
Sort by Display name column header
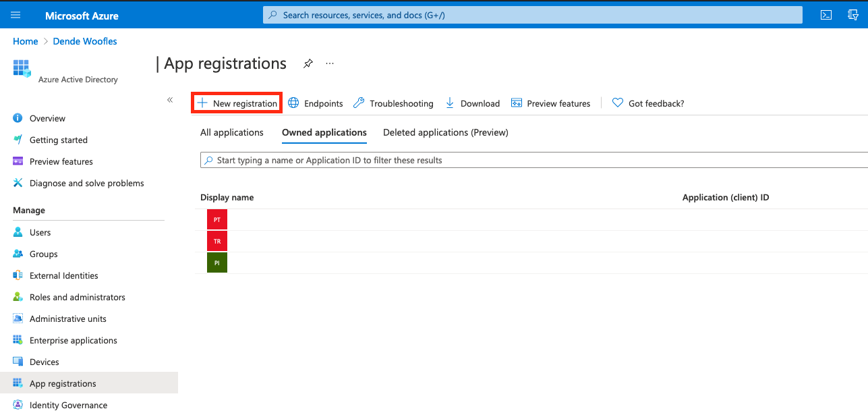pos(227,198)
